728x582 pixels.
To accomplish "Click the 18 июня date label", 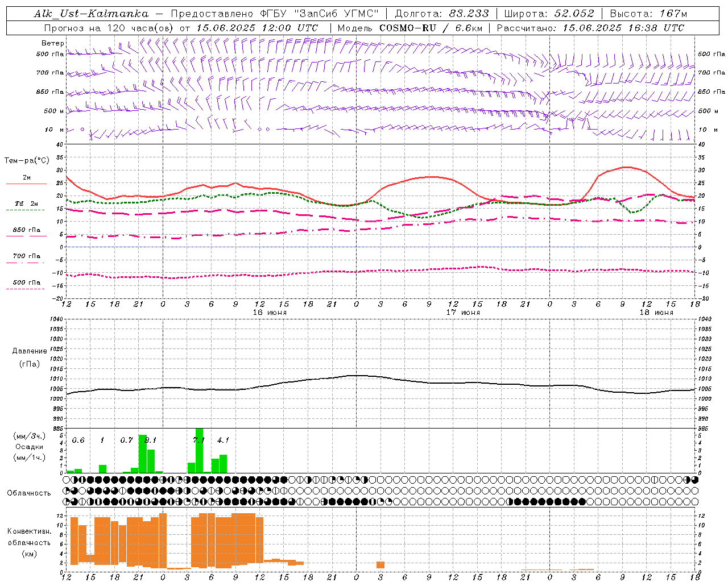I will tap(656, 313).
